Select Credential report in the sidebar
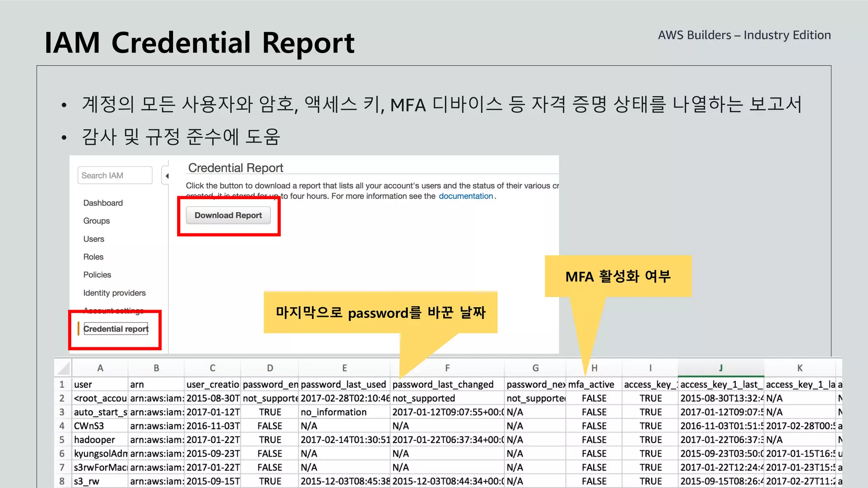Screen dimensions: 868x488 point(116,329)
